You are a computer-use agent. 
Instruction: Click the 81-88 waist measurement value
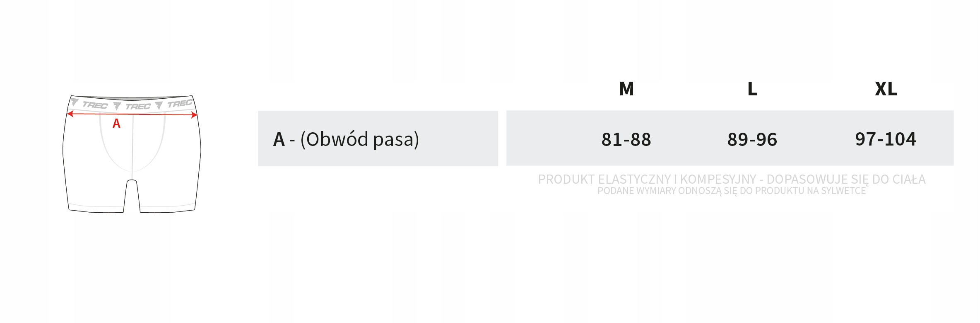pyautogui.click(x=626, y=139)
